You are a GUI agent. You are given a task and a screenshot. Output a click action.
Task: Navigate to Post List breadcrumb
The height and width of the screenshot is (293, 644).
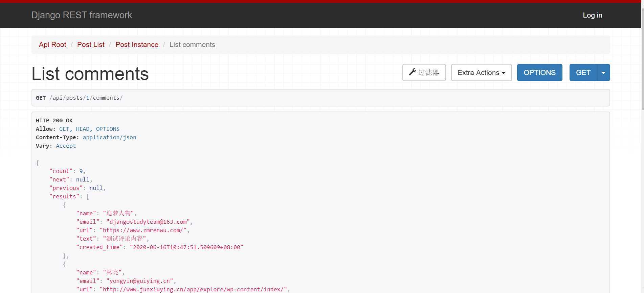[x=91, y=45]
